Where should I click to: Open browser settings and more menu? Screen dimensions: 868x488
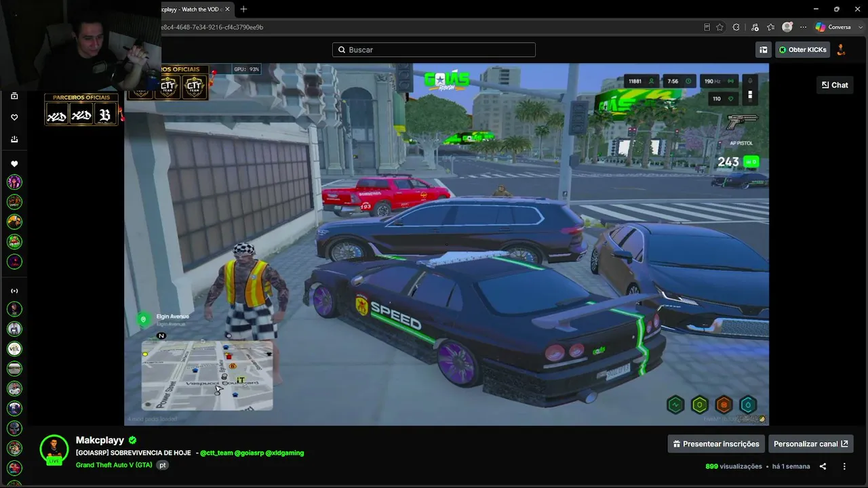[804, 27]
